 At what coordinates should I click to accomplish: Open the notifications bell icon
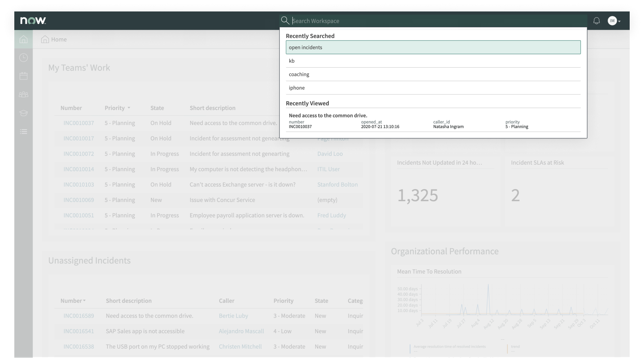596,21
